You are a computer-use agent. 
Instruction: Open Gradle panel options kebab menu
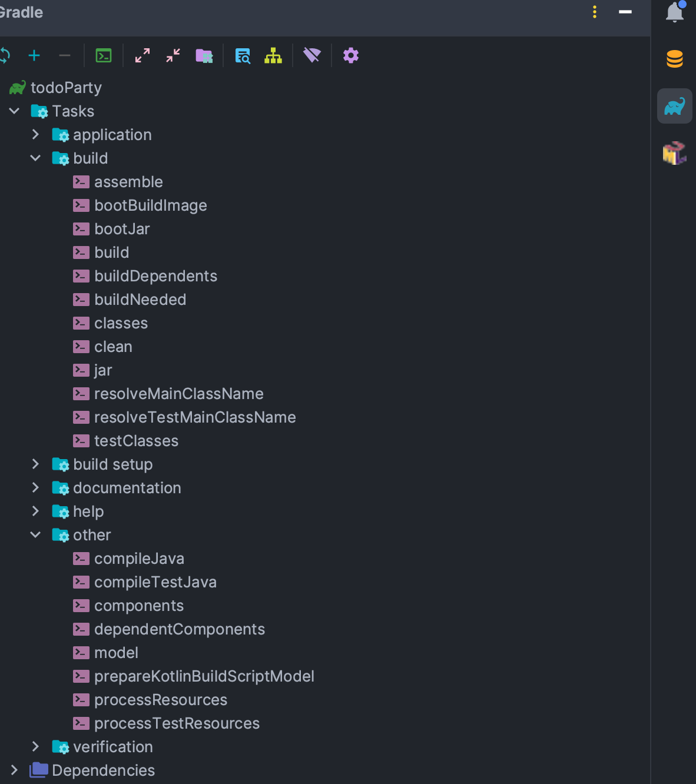[x=595, y=12]
